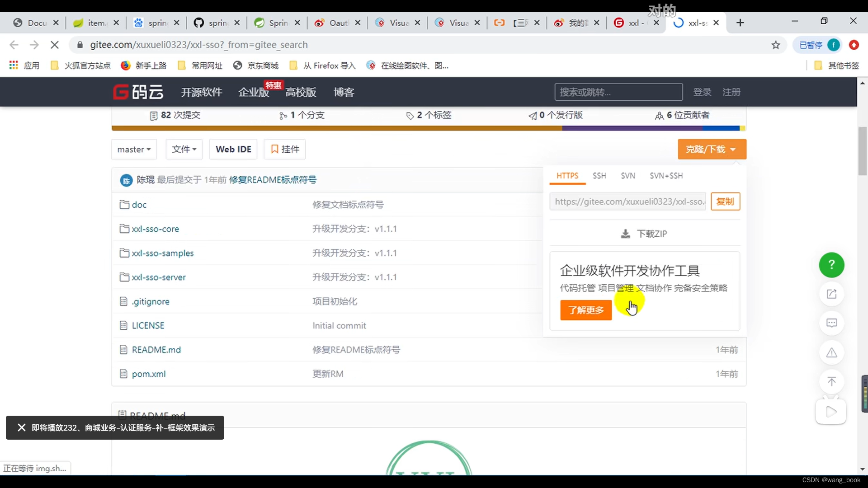This screenshot has width=868, height=488.
Task: Dismiss the upcoming-video notification with X
Action: (x=21, y=427)
